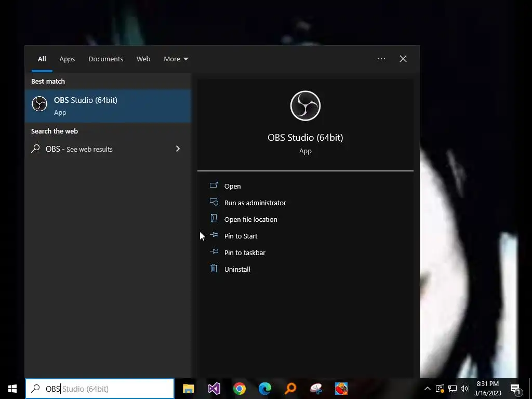Click the Open file location icon
The width and height of the screenshot is (532, 399).
pyautogui.click(x=214, y=218)
